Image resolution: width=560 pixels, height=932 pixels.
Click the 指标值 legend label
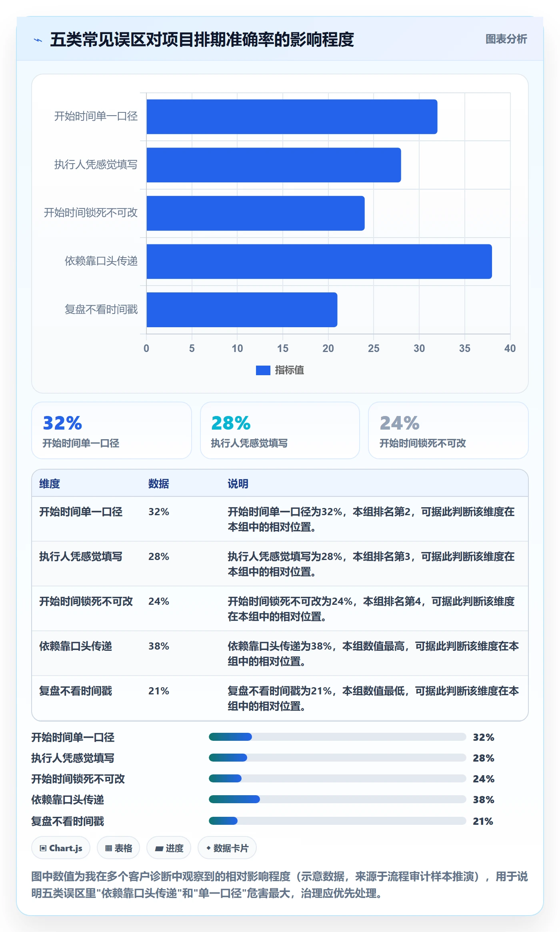pyautogui.click(x=289, y=370)
